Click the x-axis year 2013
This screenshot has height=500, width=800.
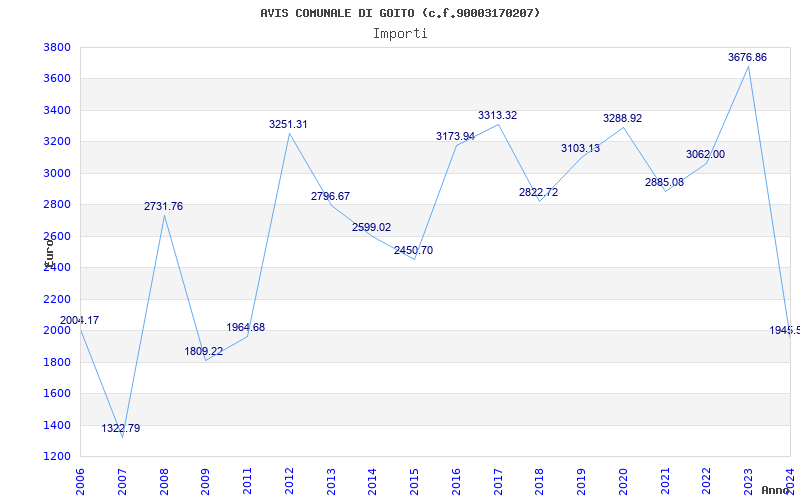point(331,482)
